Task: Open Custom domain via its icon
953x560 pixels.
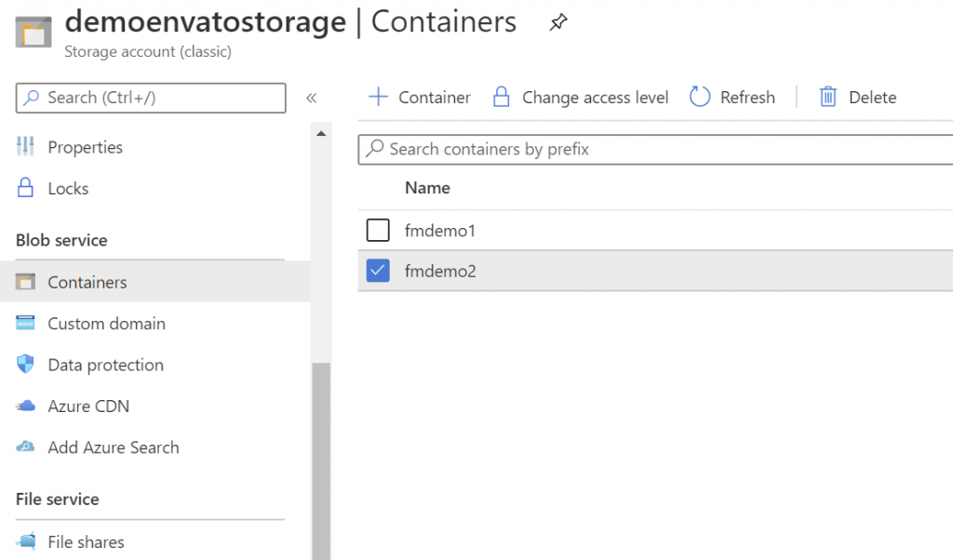Action: point(26,324)
